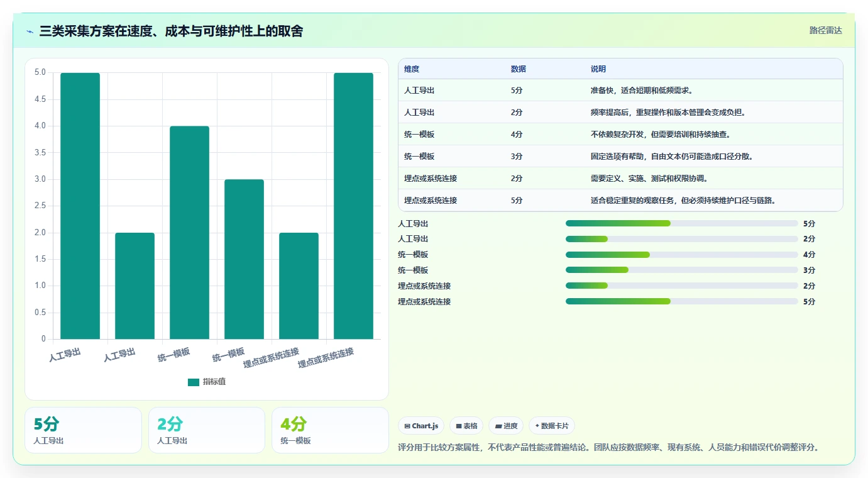Click the 统一模板 progress bar showing 3分
The height and width of the screenshot is (478, 868).
click(x=681, y=270)
